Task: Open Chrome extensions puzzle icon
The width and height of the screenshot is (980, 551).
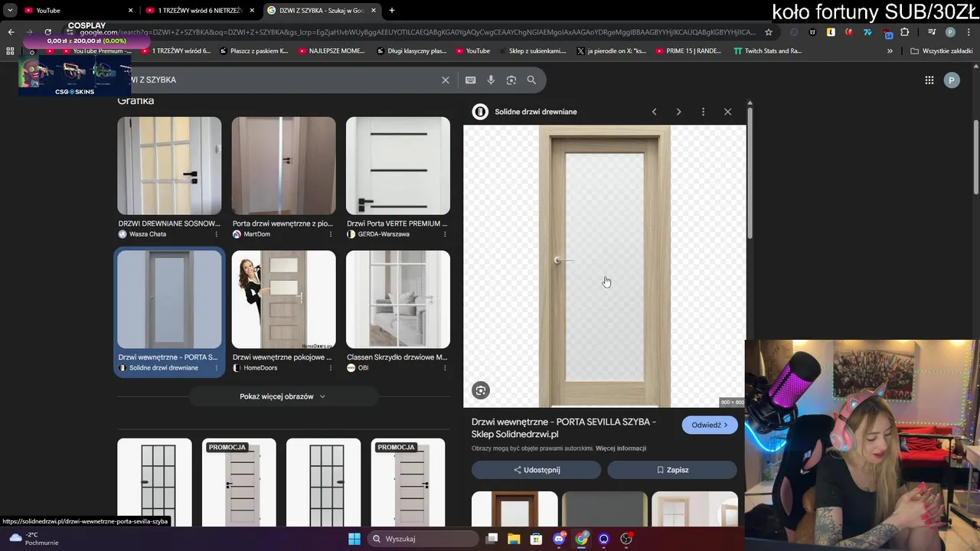Action: pos(904,32)
